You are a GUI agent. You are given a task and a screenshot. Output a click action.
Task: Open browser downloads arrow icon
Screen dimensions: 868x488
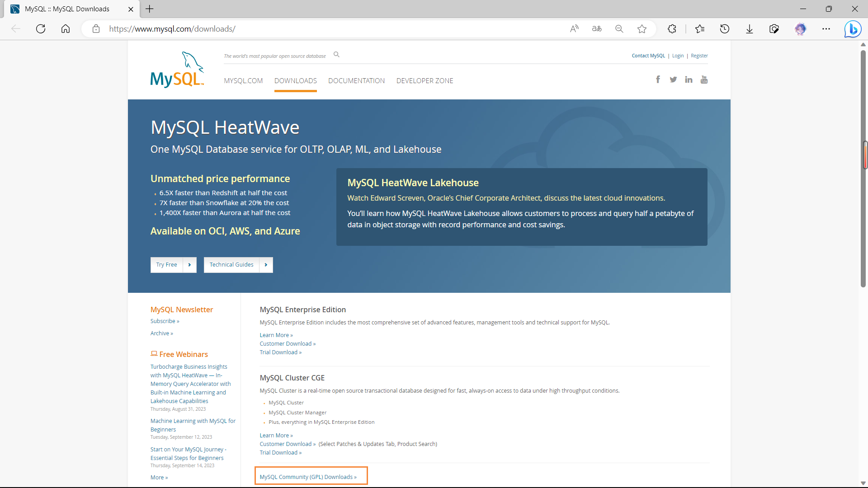[x=749, y=29]
